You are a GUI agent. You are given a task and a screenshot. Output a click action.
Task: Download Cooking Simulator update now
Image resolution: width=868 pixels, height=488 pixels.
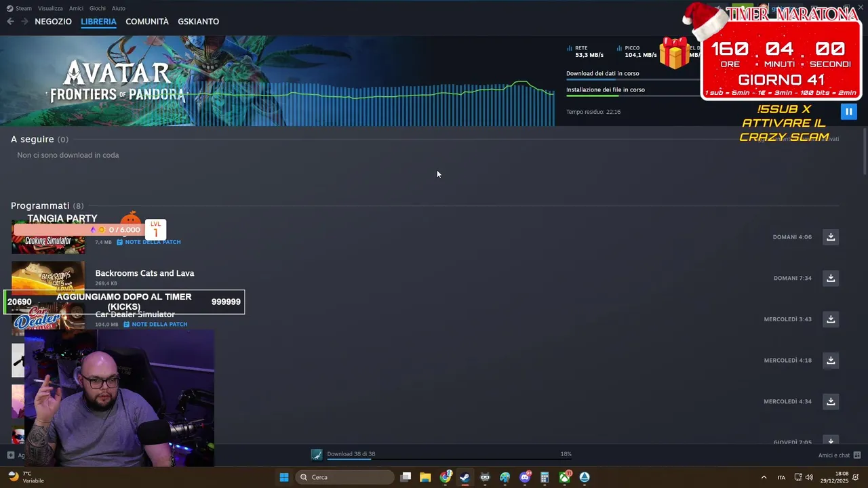click(x=831, y=237)
